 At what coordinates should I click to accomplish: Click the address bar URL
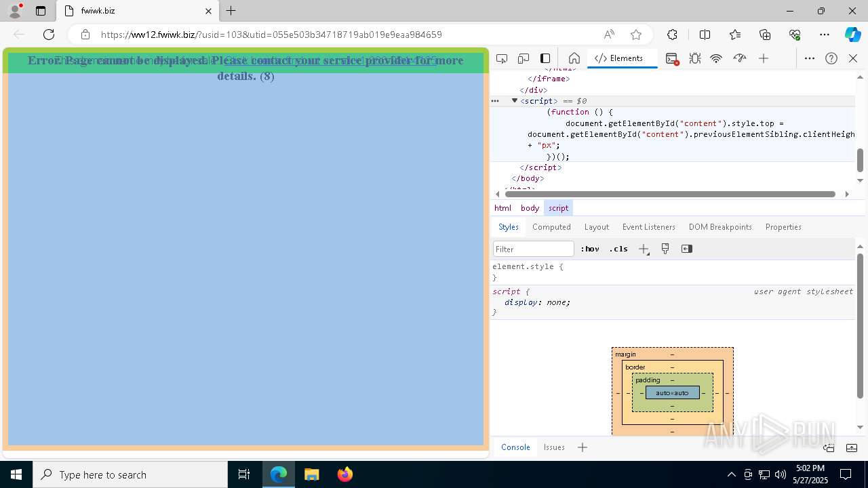271,35
